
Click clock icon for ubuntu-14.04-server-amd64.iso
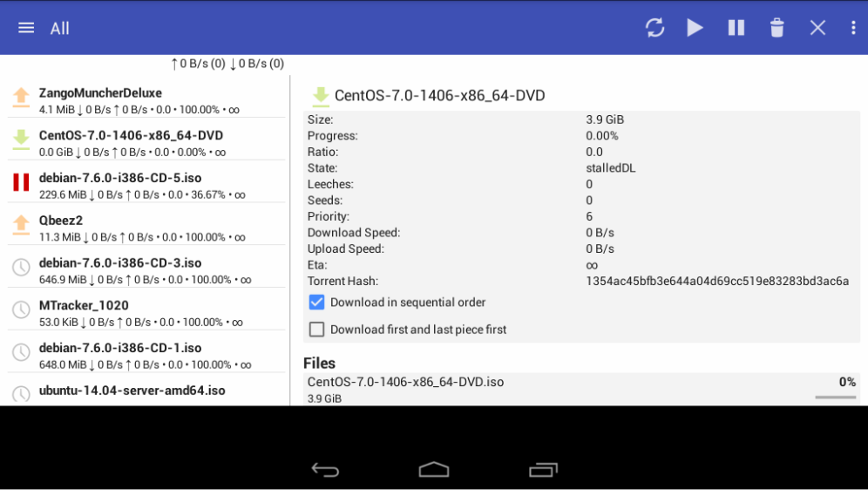coord(21,394)
